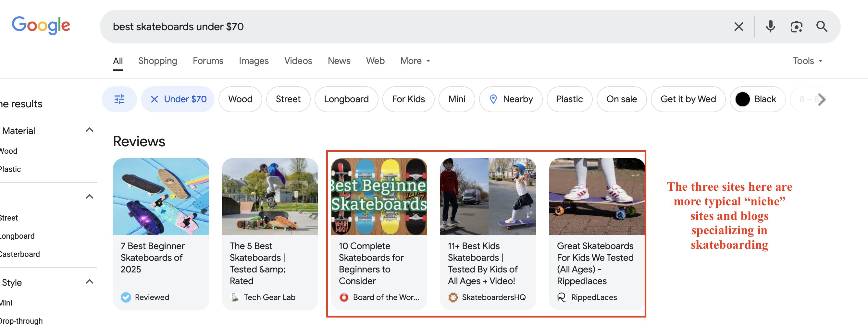Click the microphone icon for voice search
This screenshot has height=336, width=868.
[x=770, y=26]
